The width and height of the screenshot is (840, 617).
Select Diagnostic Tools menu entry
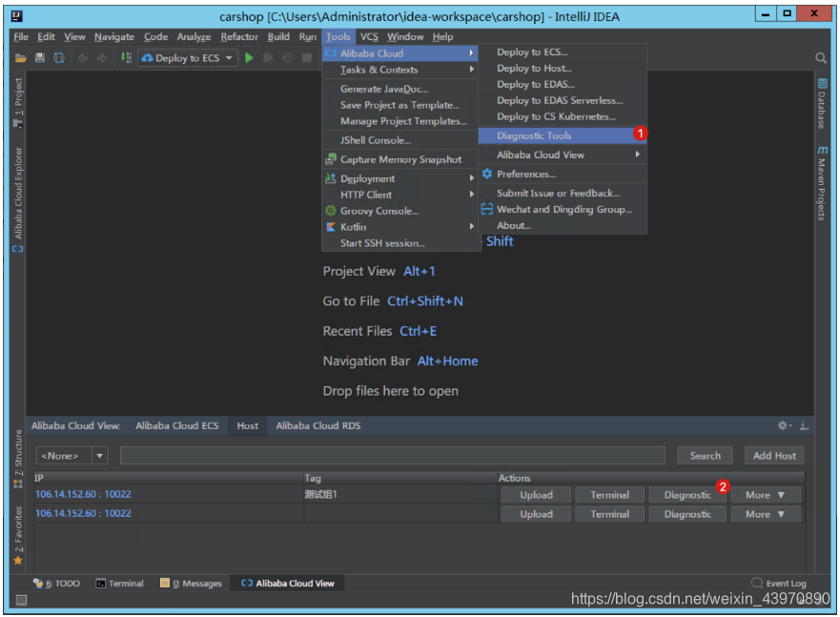point(563,135)
